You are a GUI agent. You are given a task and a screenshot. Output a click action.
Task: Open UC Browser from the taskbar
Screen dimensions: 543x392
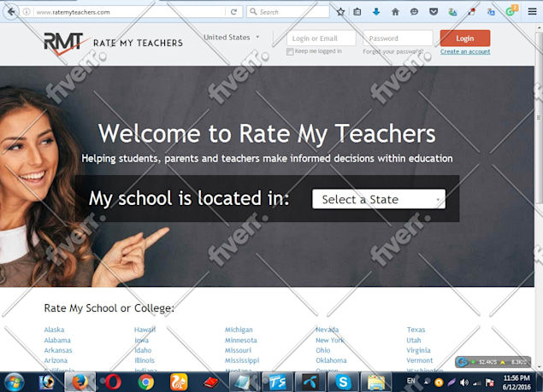click(179, 383)
